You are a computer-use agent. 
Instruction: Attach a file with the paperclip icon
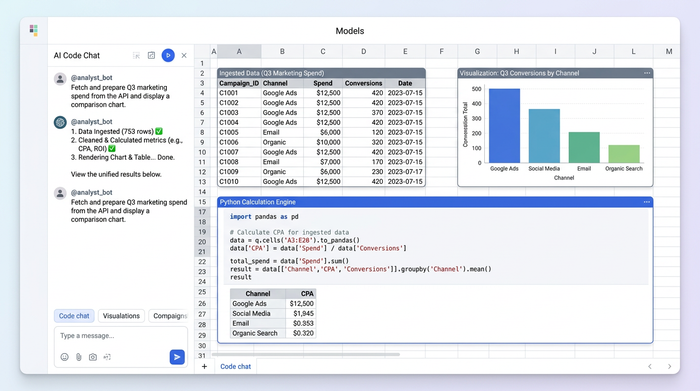[x=79, y=357]
